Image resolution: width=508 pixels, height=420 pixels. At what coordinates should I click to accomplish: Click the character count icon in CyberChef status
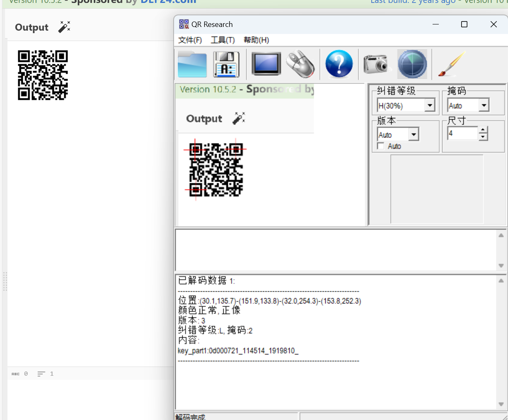[15, 374]
